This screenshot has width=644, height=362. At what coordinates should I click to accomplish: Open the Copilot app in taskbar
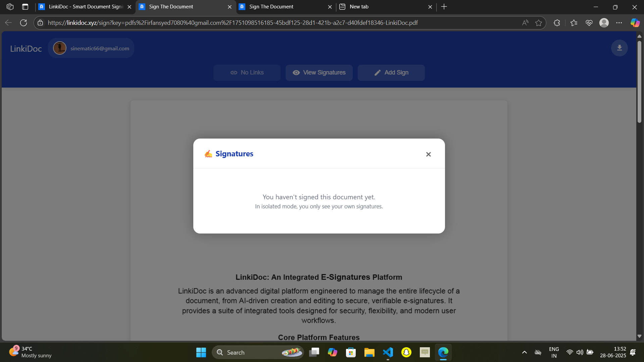click(332, 352)
